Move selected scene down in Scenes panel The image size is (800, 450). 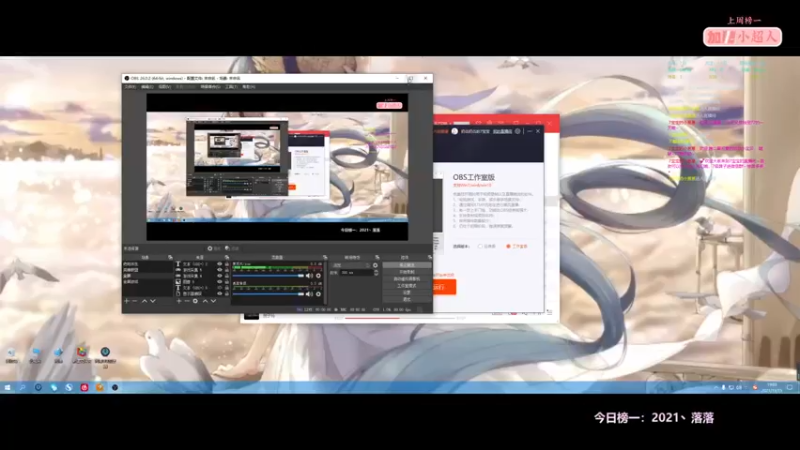(x=153, y=301)
